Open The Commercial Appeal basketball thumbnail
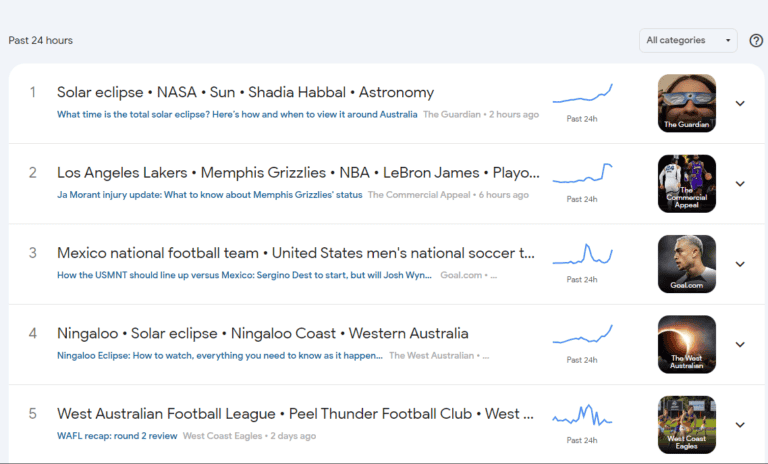Image resolution: width=768 pixels, height=464 pixels. pyautogui.click(x=687, y=184)
